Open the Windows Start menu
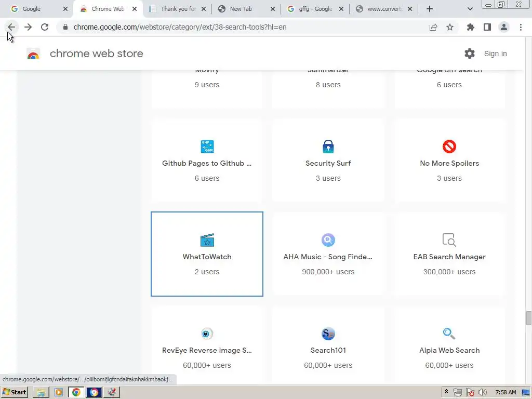532x399 pixels. pyautogui.click(x=15, y=393)
